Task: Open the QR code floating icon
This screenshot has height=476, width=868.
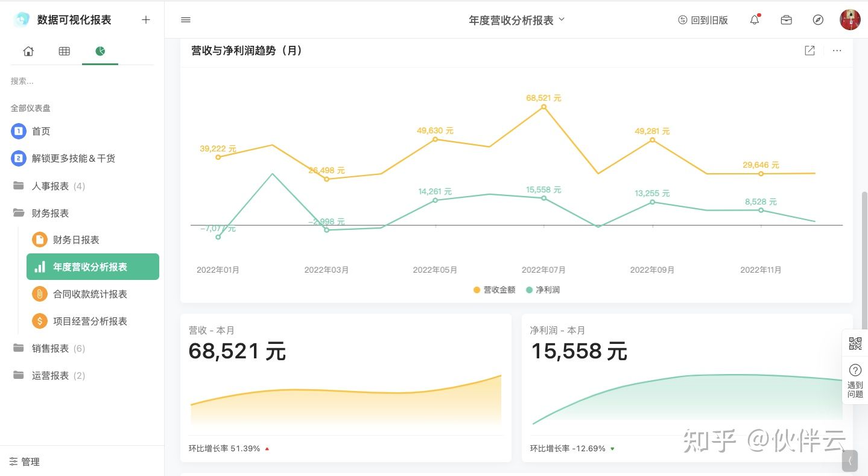Action: click(855, 344)
